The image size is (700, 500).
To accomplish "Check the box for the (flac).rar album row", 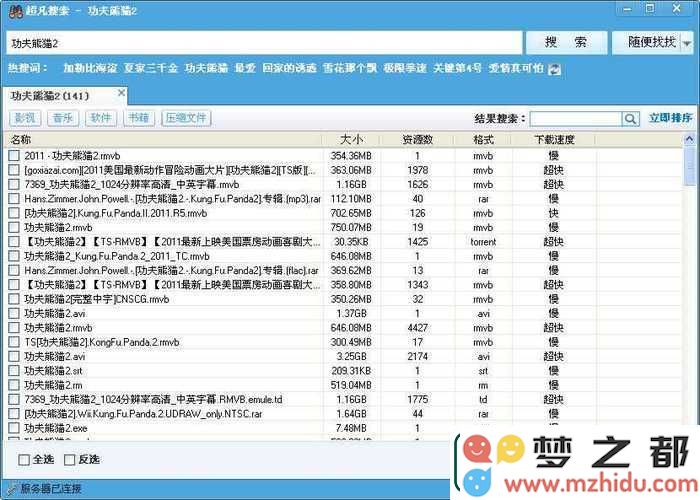I will tap(14, 271).
